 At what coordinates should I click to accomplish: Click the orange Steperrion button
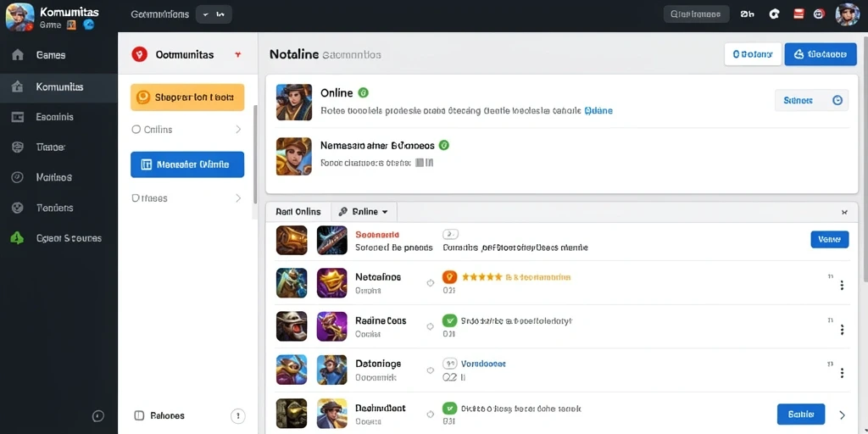(x=187, y=97)
